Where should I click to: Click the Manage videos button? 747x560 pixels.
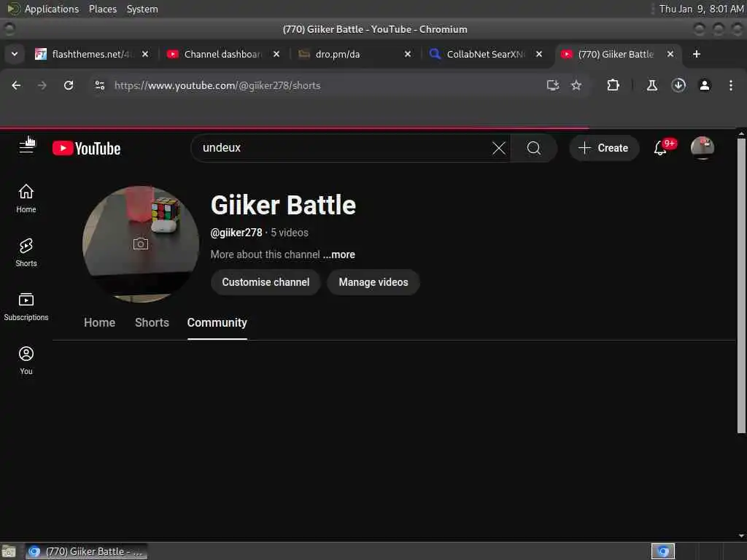[x=373, y=282]
